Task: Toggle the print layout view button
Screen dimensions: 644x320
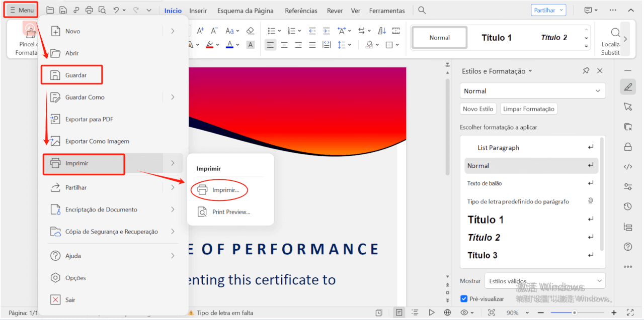Action: click(399, 312)
